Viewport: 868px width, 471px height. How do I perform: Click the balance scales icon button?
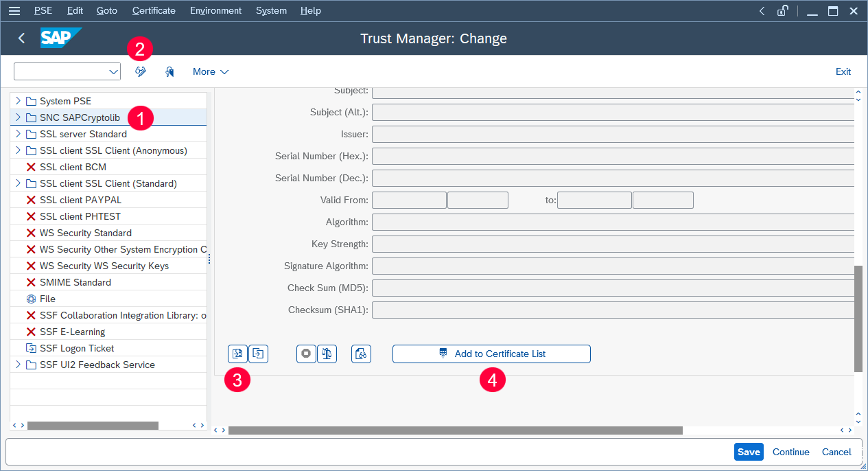click(327, 354)
